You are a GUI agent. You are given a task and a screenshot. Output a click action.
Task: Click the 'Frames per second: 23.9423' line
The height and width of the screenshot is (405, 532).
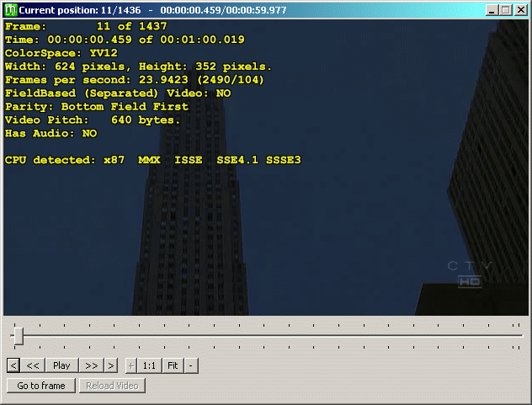coord(134,80)
